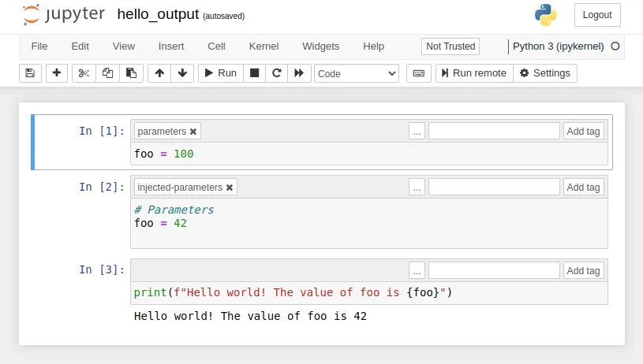The width and height of the screenshot is (643, 364).
Task: Open the Edit menu
Action: click(80, 46)
